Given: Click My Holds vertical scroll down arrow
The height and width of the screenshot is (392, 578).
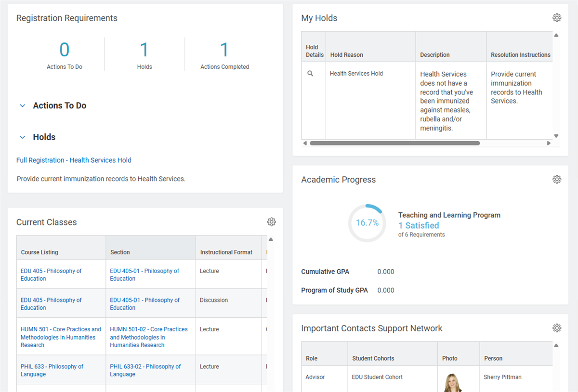Looking at the screenshot, I should 556,136.
